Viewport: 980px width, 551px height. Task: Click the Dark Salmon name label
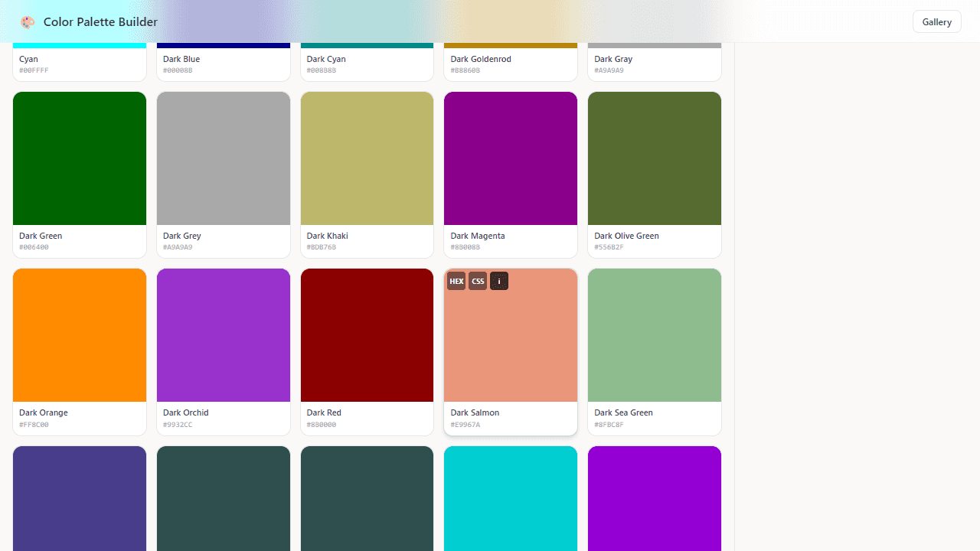tap(475, 412)
